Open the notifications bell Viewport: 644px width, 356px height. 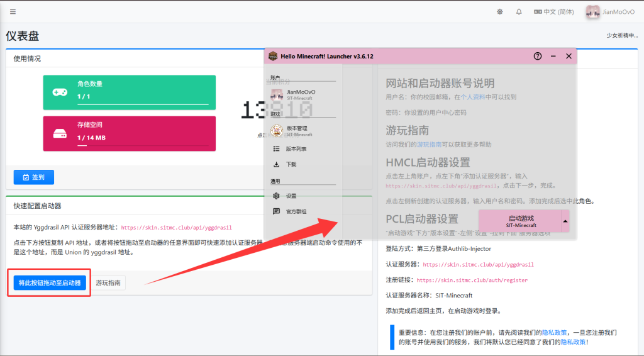pyautogui.click(x=519, y=12)
